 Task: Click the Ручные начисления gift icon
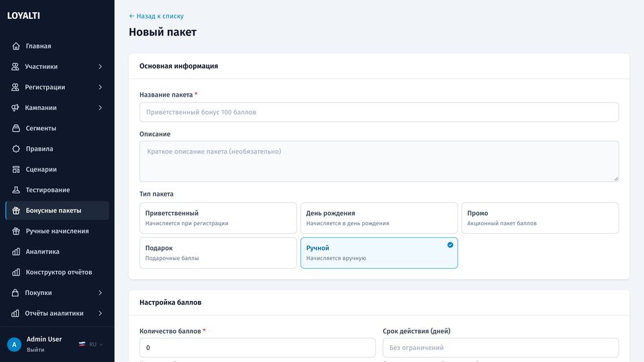(16, 231)
